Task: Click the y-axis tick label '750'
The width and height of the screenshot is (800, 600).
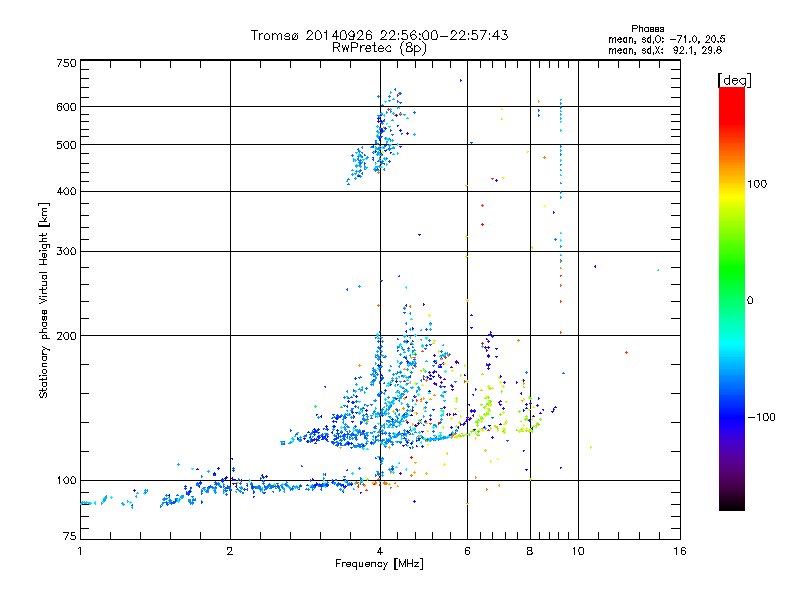Action: pos(66,63)
